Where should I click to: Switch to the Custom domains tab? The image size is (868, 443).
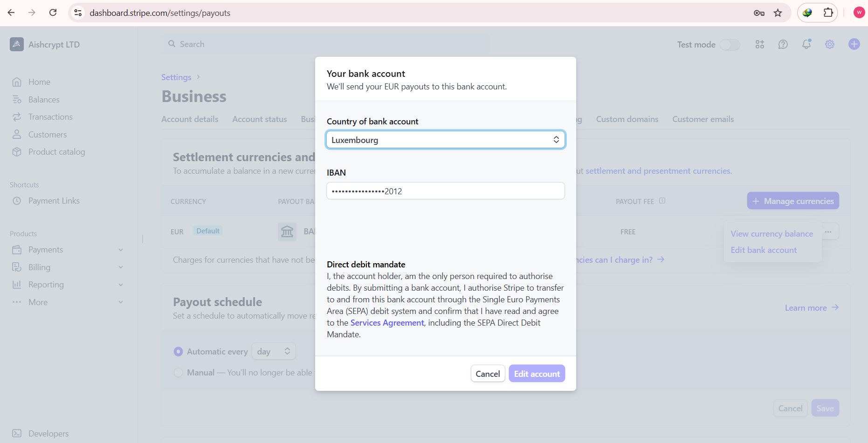[x=627, y=119]
